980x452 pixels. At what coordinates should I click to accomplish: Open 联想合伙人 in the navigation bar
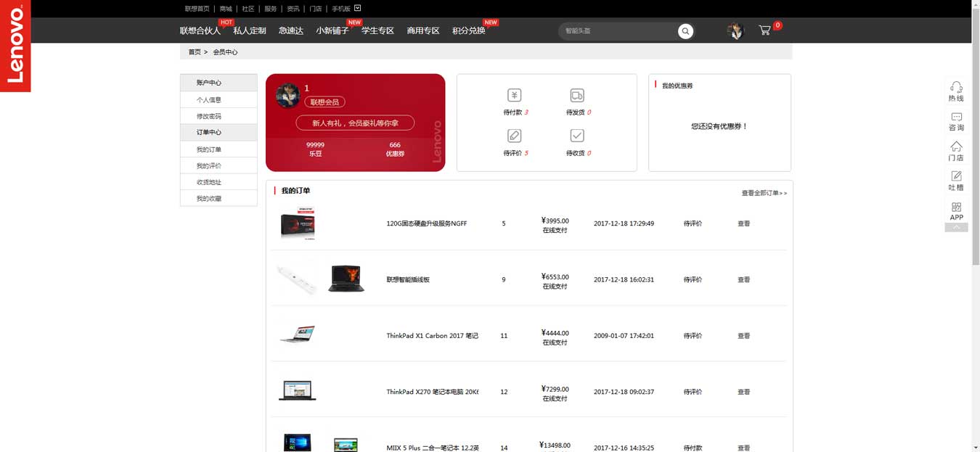(x=200, y=31)
